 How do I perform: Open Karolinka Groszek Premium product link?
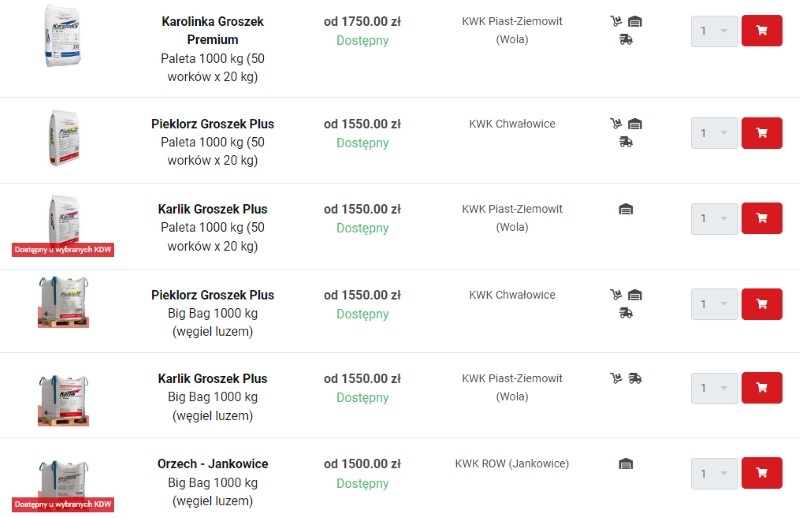(212, 30)
